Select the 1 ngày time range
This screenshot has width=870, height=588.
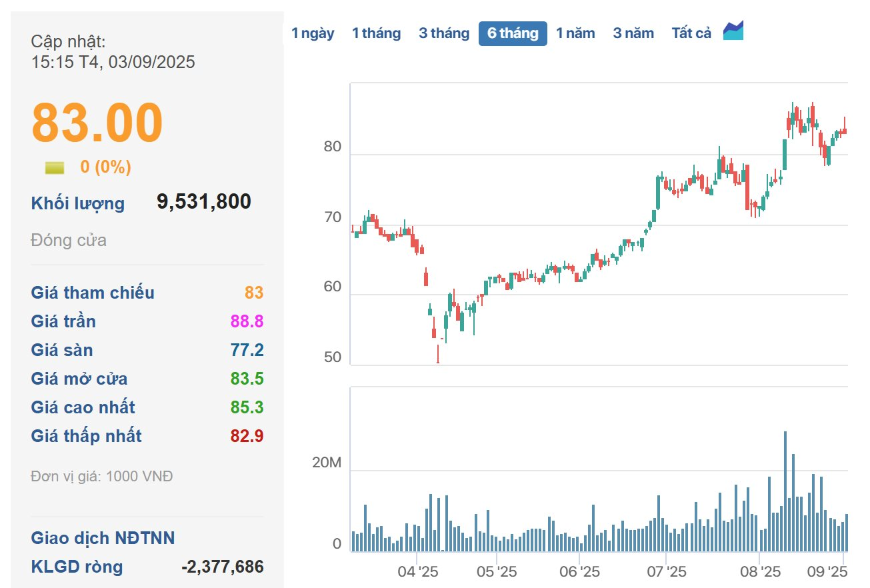coord(313,33)
